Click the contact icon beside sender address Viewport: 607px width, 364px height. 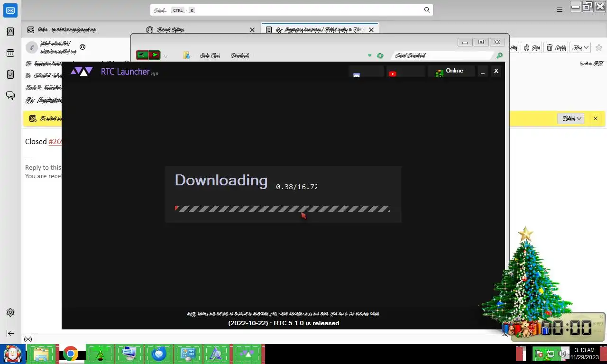(83, 47)
